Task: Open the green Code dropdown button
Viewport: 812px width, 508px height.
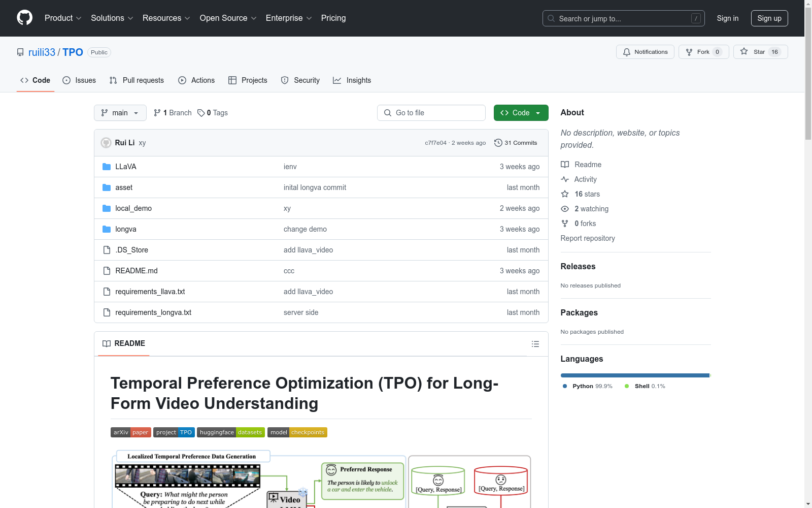Action: [521, 113]
